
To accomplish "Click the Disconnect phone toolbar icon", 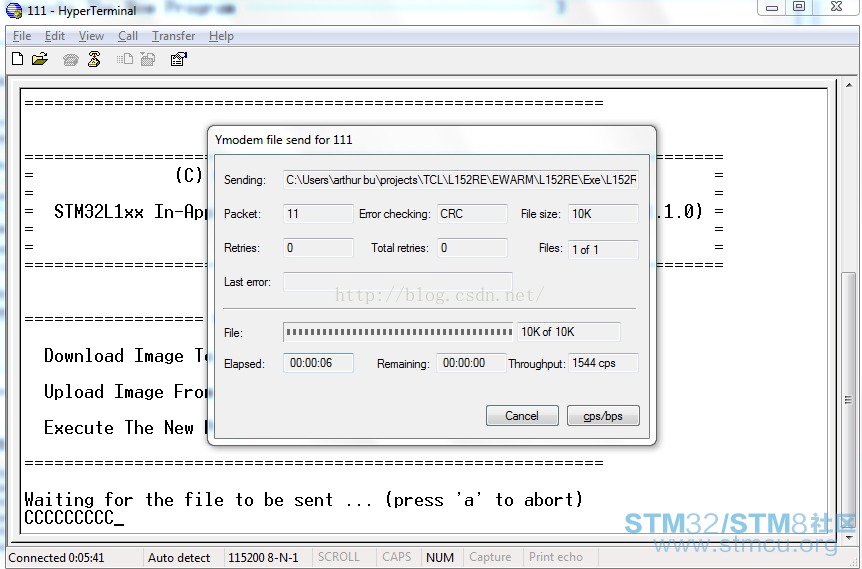I will [94, 59].
